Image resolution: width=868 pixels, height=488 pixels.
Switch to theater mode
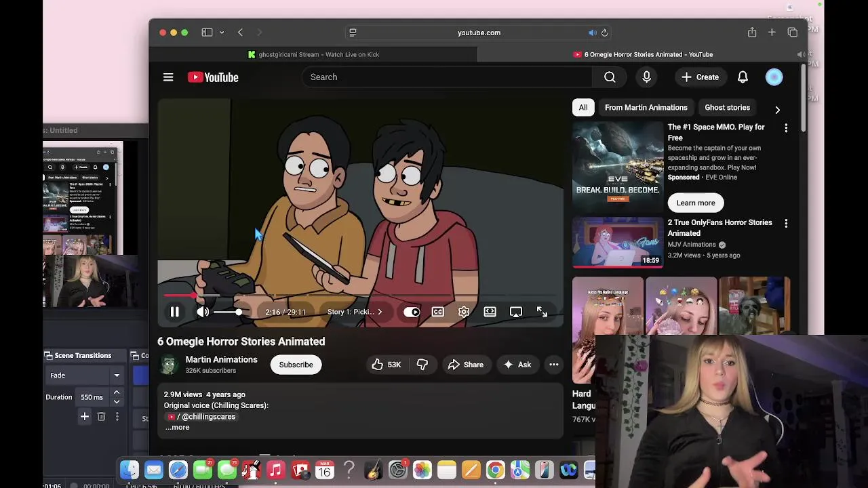click(x=490, y=312)
